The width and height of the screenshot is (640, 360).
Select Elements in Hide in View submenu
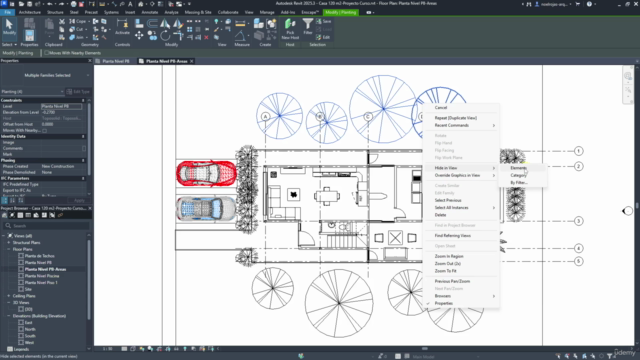(x=518, y=168)
